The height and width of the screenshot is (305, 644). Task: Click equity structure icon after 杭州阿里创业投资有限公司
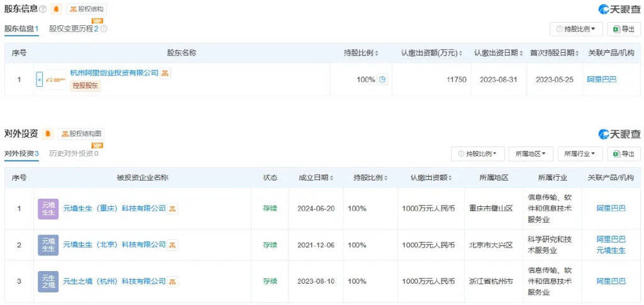click(x=165, y=73)
